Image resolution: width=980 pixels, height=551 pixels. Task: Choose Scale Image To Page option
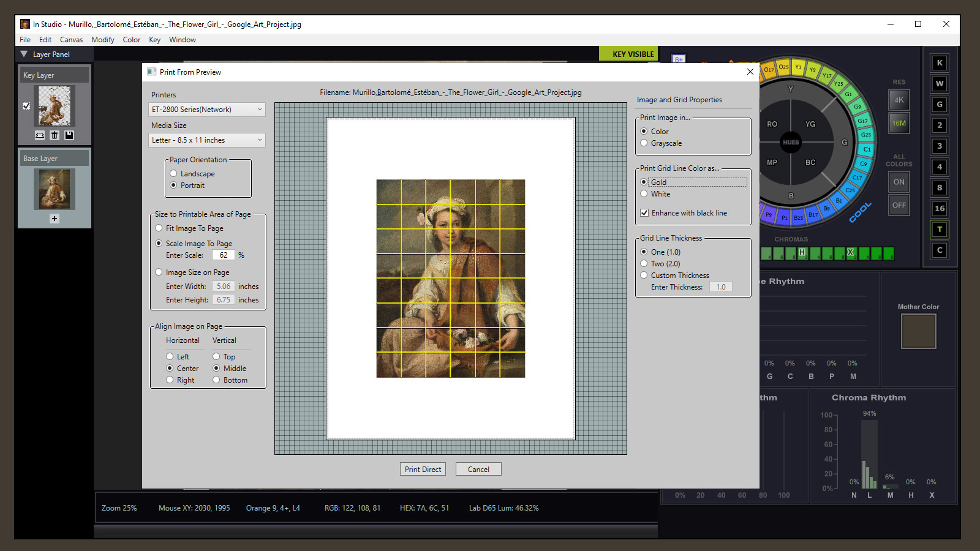coord(159,243)
